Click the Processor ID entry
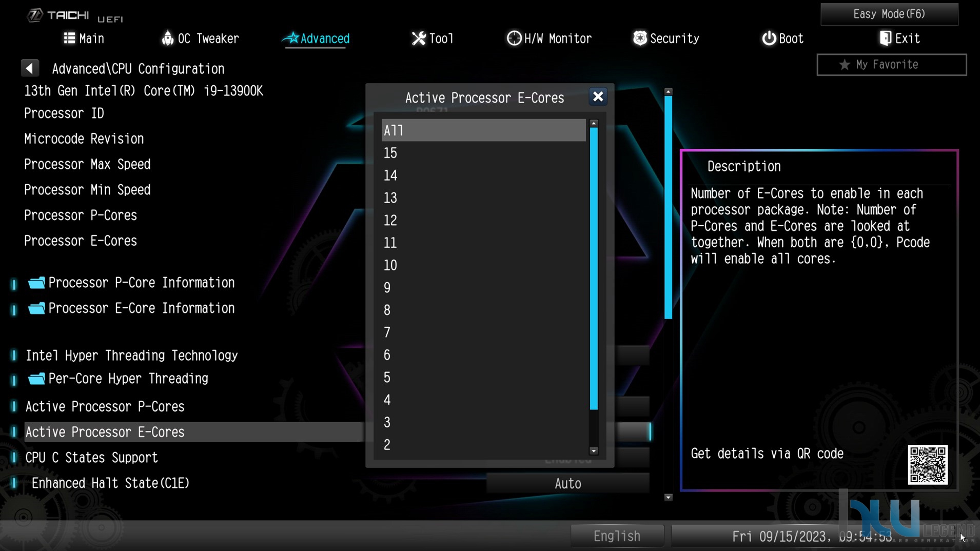The height and width of the screenshot is (551, 980). tap(64, 113)
